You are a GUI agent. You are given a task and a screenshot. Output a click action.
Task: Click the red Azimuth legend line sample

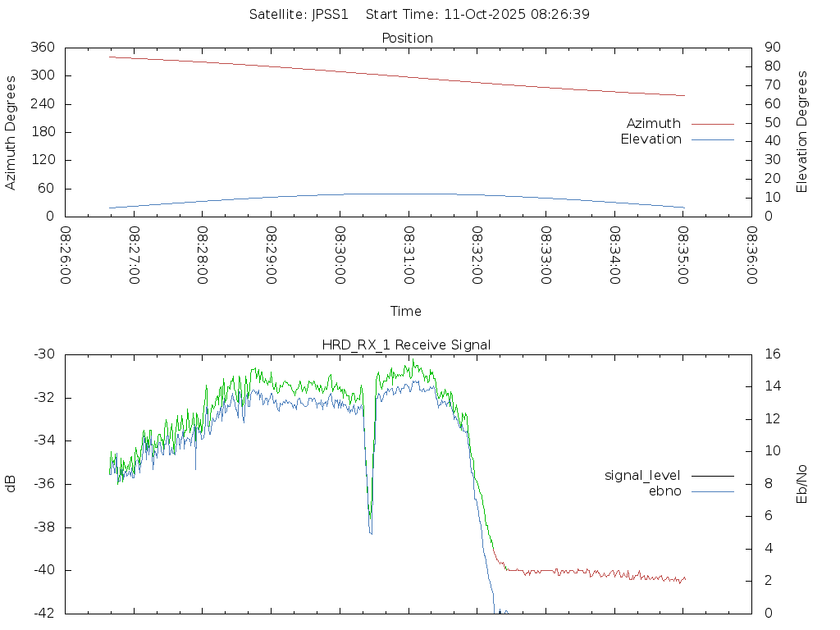pos(712,123)
